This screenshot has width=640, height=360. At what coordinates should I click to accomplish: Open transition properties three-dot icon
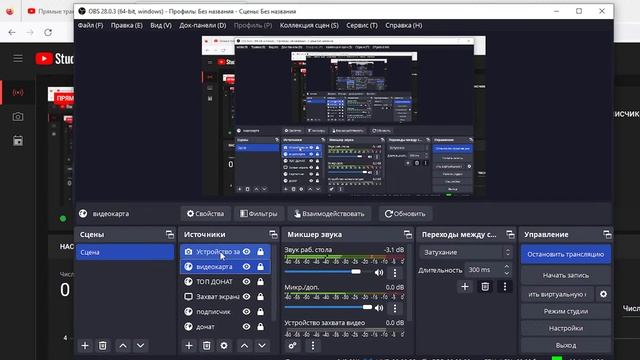pyautogui.click(x=504, y=287)
